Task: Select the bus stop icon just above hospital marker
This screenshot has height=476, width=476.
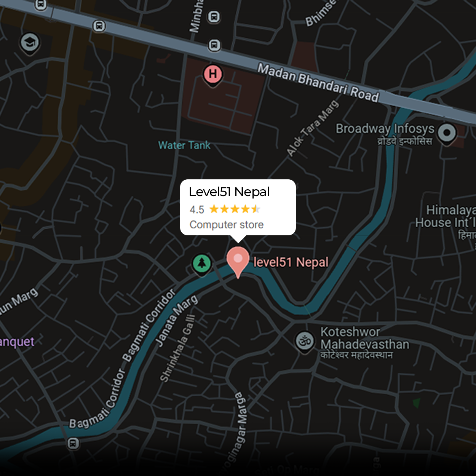Action: [214, 45]
